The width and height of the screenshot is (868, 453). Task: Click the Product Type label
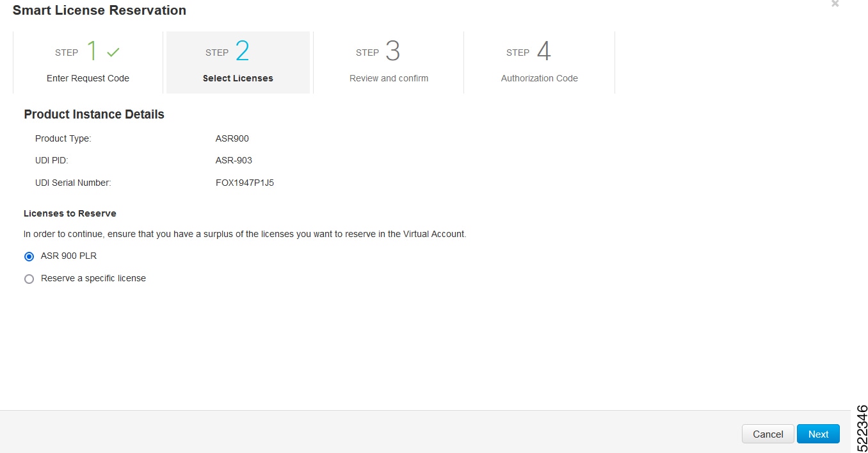(63, 138)
